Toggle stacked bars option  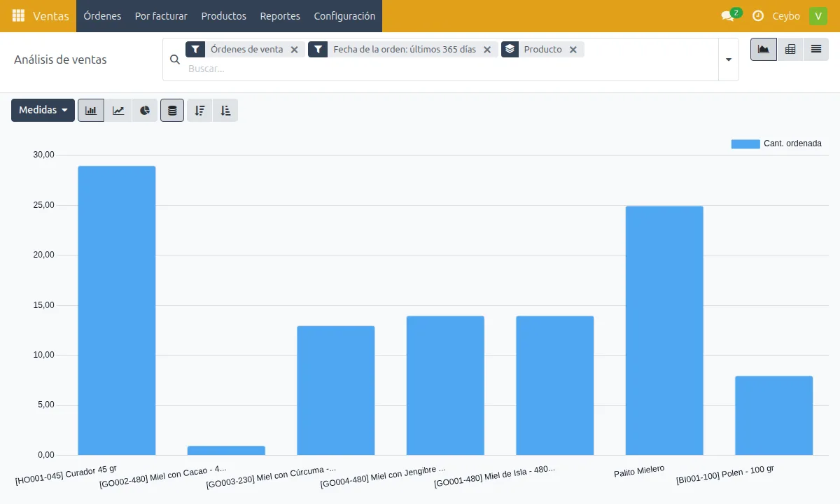click(x=172, y=111)
